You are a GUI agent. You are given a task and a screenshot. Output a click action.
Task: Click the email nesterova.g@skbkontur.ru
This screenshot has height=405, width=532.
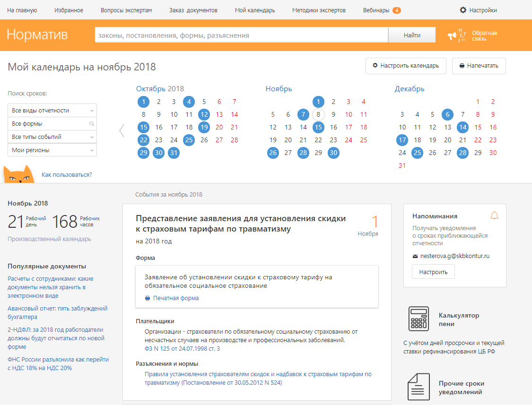click(454, 256)
